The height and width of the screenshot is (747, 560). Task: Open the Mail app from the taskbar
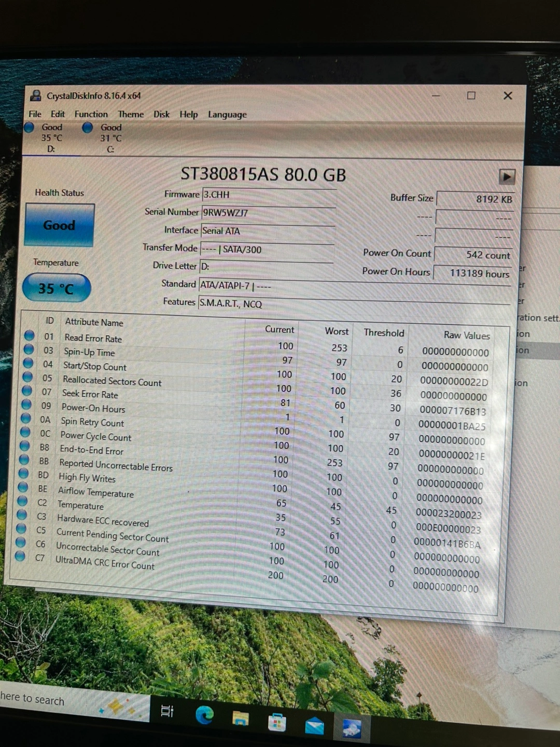point(314,726)
